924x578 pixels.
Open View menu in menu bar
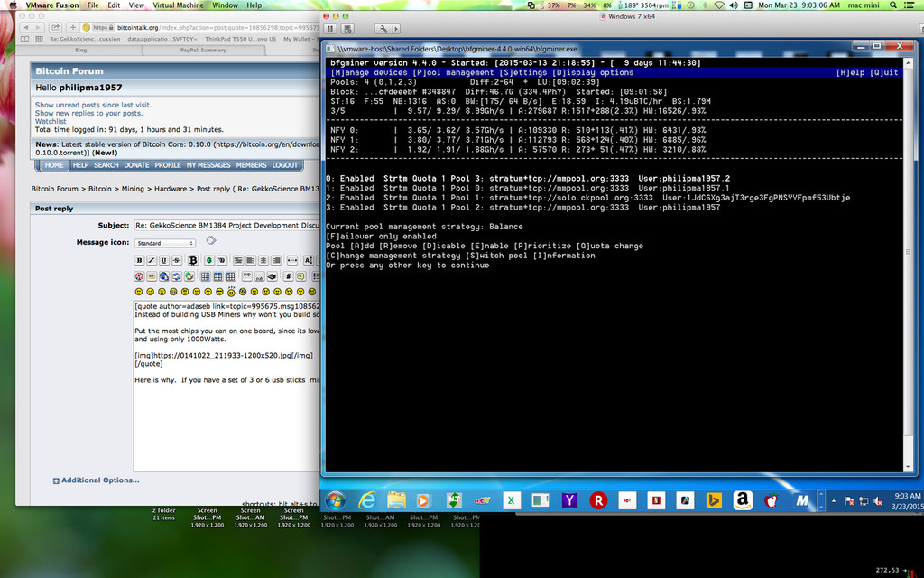pyautogui.click(x=137, y=5)
